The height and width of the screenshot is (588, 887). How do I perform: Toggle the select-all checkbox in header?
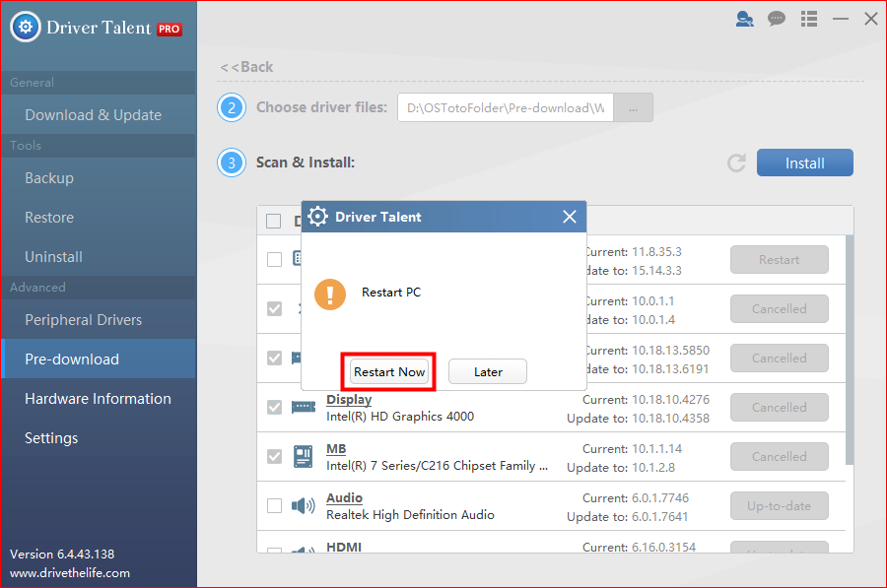[274, 221]
